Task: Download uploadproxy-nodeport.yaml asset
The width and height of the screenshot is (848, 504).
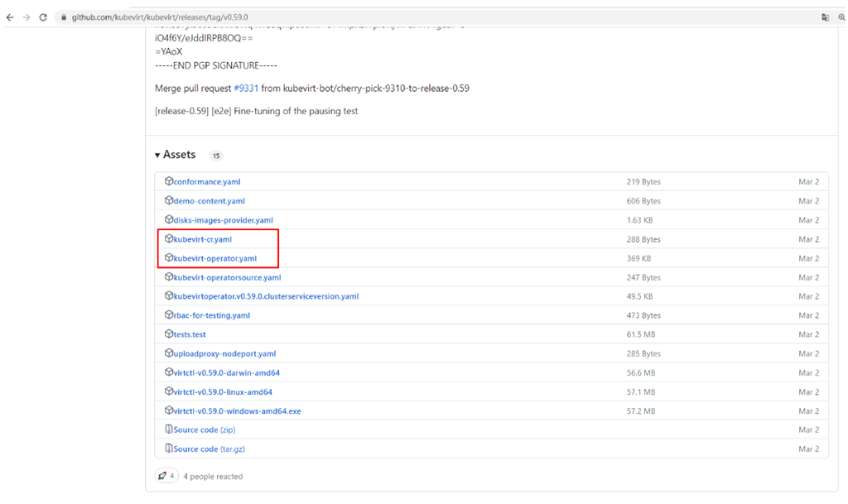Action: (225, 354)
